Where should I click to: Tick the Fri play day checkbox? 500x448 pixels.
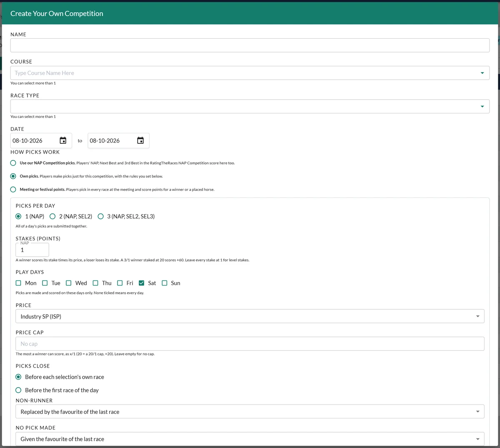click(x=120, y=283)
